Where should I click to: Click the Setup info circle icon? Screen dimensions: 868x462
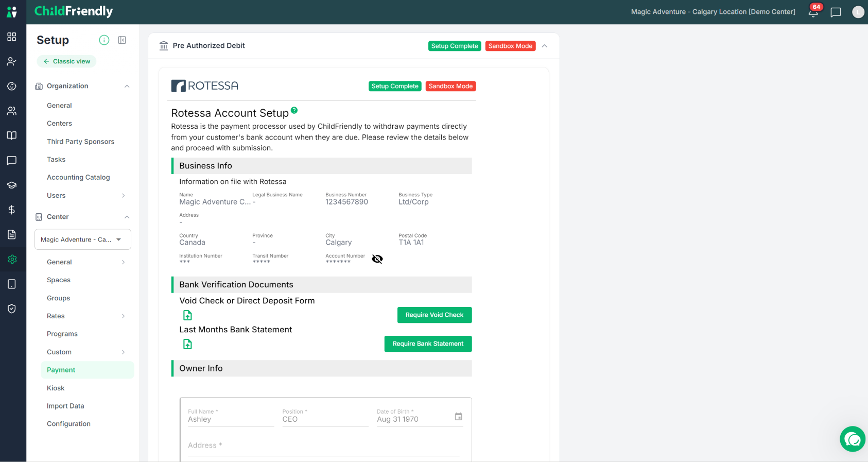tap(104, 40)
